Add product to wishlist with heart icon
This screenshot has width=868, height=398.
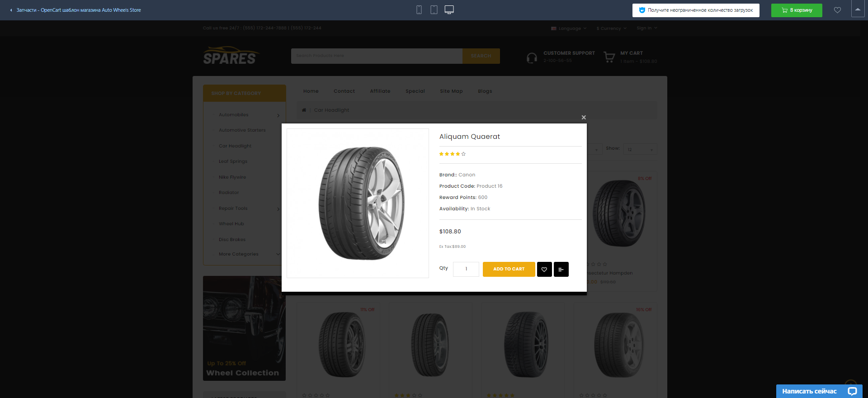pyautogui.click(x=544, y=269)
